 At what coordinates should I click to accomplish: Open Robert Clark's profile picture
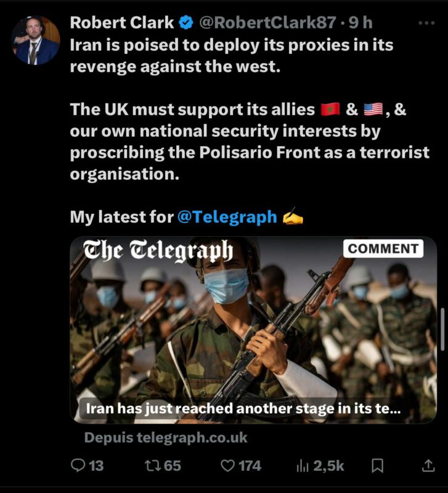(36, 40)
